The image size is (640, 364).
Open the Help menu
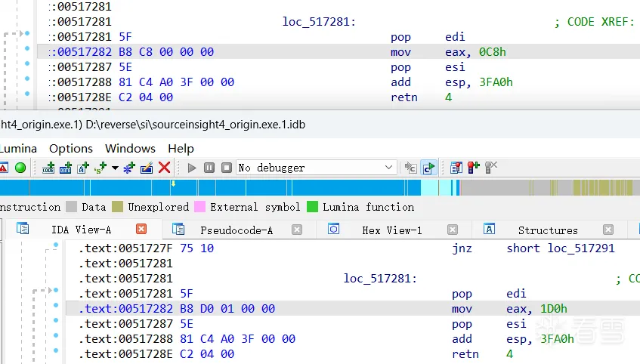(181, 149)
